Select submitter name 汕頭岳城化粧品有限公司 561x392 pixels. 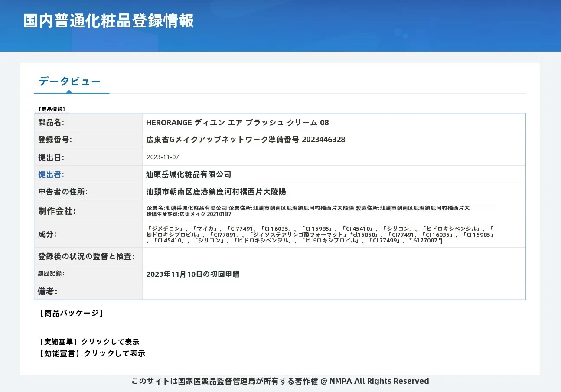[x=189, y=174]
